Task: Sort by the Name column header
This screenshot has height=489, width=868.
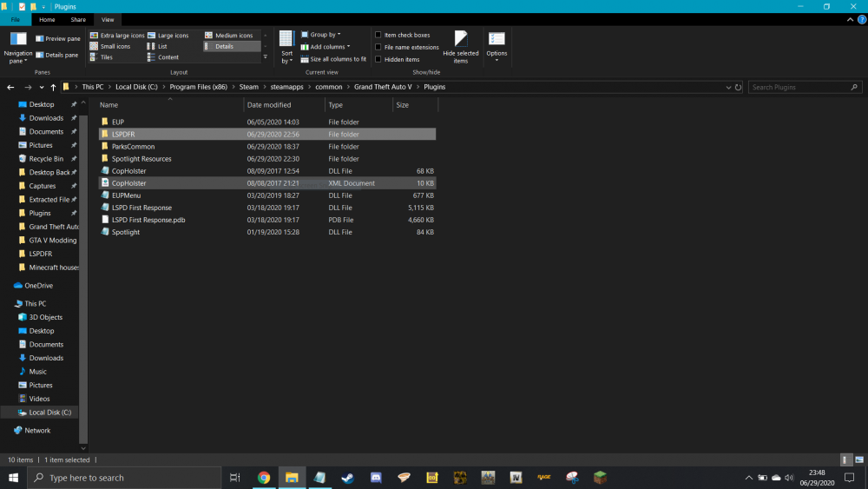Action: (170, 105)
